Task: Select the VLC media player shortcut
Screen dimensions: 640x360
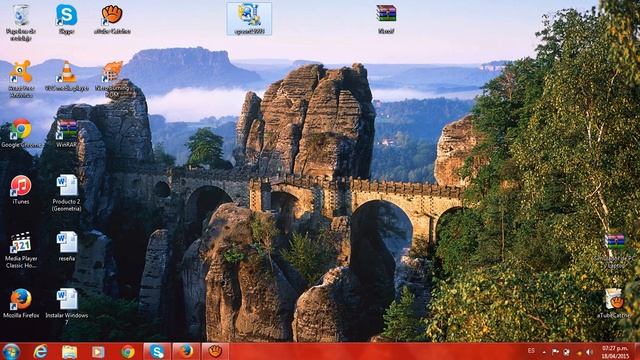Action: 67,76
